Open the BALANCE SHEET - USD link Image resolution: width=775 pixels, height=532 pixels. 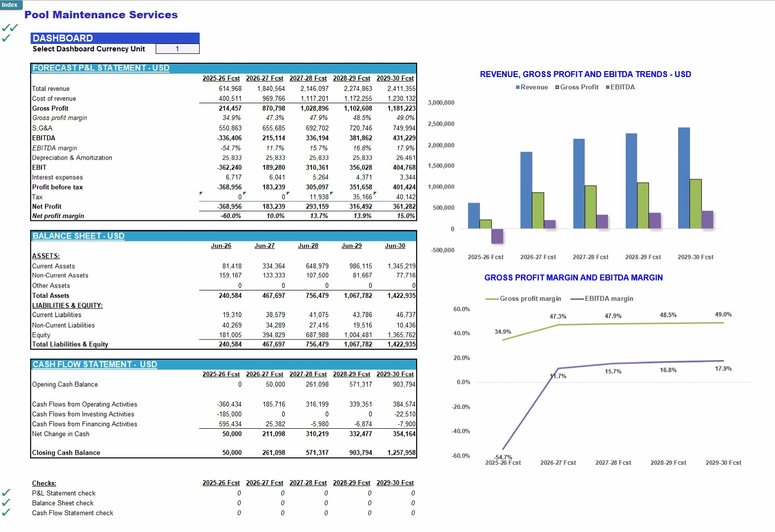pos(79,236)
